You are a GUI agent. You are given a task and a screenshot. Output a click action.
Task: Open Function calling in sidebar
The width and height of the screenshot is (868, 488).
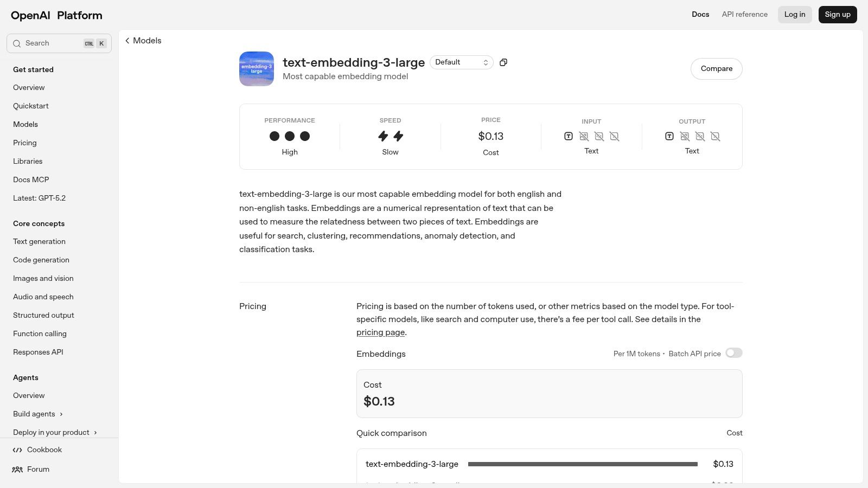pyautogui.click(x=40, y=334)
